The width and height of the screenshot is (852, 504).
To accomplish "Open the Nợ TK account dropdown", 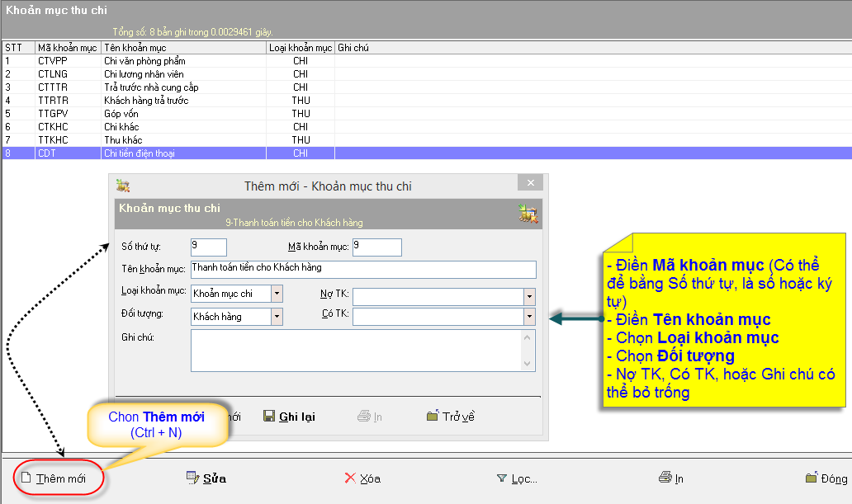I will click(528, 294).
